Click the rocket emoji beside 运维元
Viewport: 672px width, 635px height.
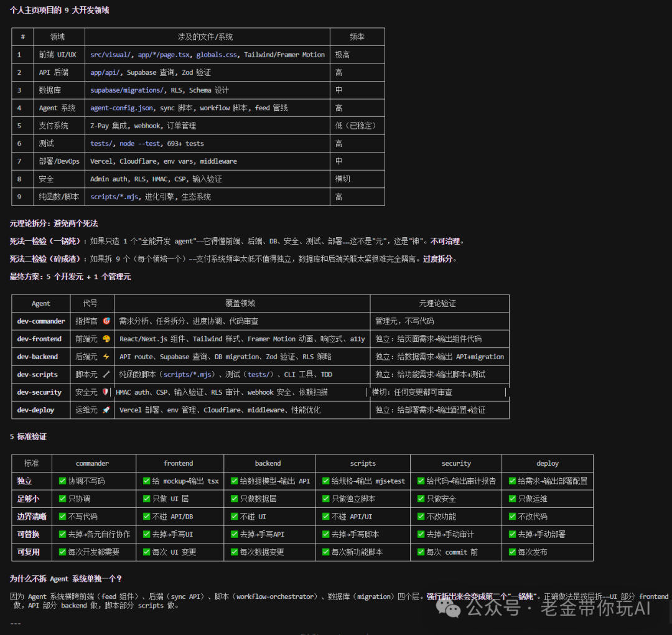[106, 410]
